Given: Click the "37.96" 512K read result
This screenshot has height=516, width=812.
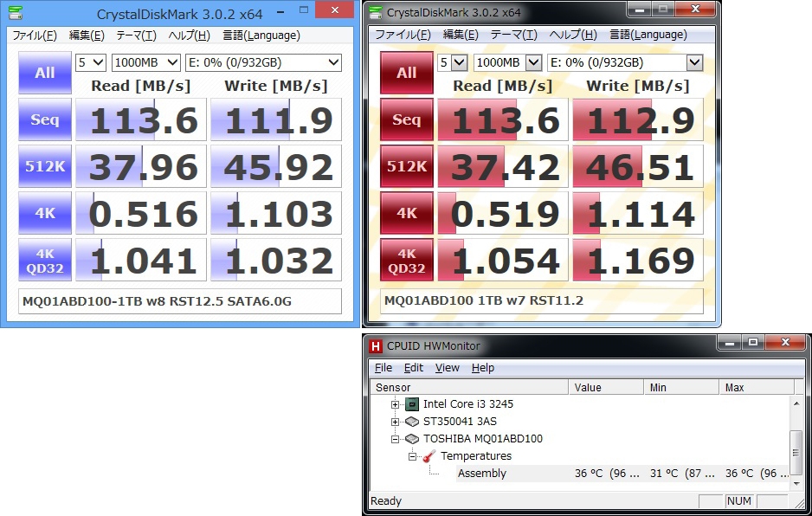Looking at the screenshot, I should coord(141,166).
